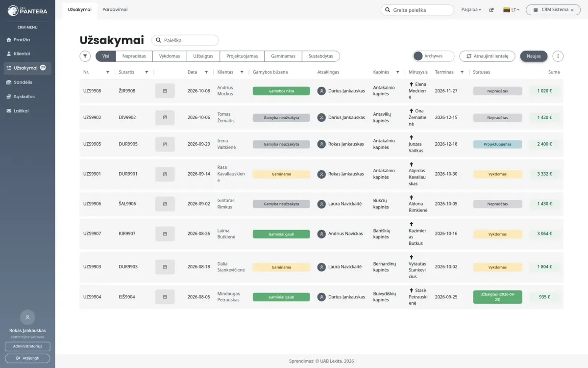The image size is (588, 368).
Task: Open the table filter funnel button
Action: click(x=85, y=56)
